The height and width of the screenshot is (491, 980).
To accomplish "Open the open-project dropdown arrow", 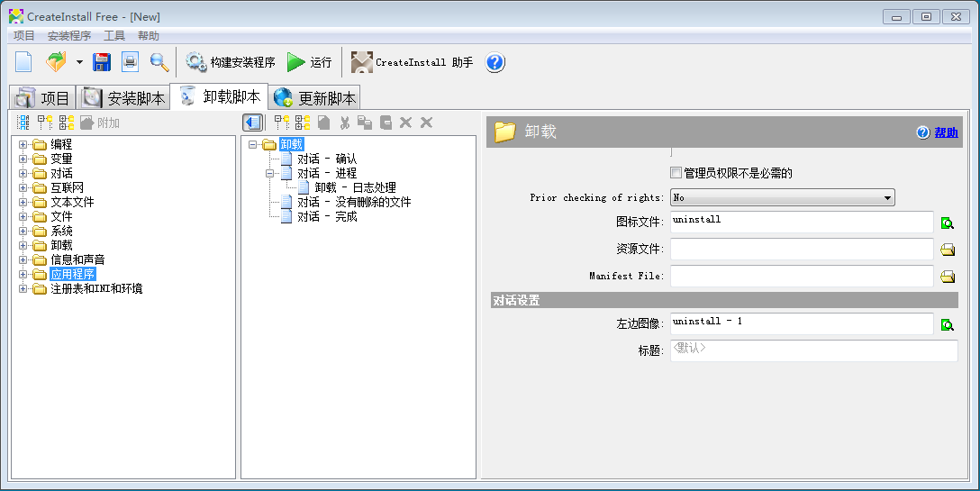I will (x=79, y=62).
